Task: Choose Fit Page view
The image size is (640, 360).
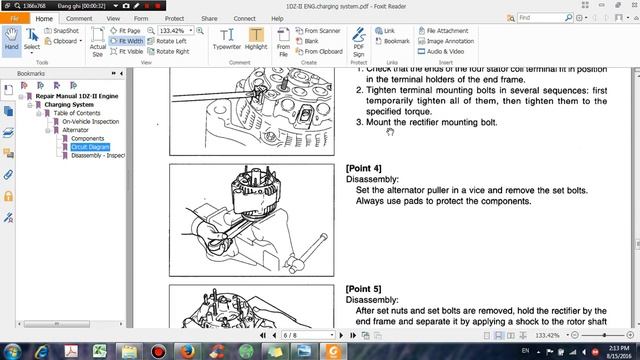Action: [x=125, y=31]
